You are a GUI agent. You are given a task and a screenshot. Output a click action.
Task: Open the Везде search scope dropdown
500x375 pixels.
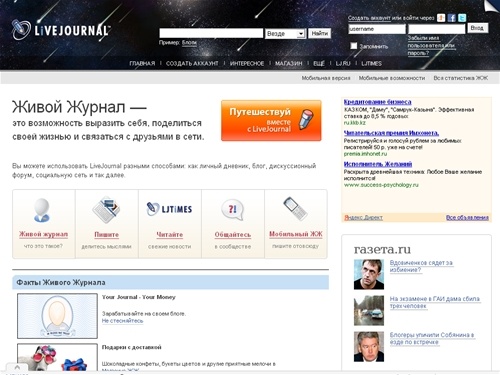pos(285,34)
